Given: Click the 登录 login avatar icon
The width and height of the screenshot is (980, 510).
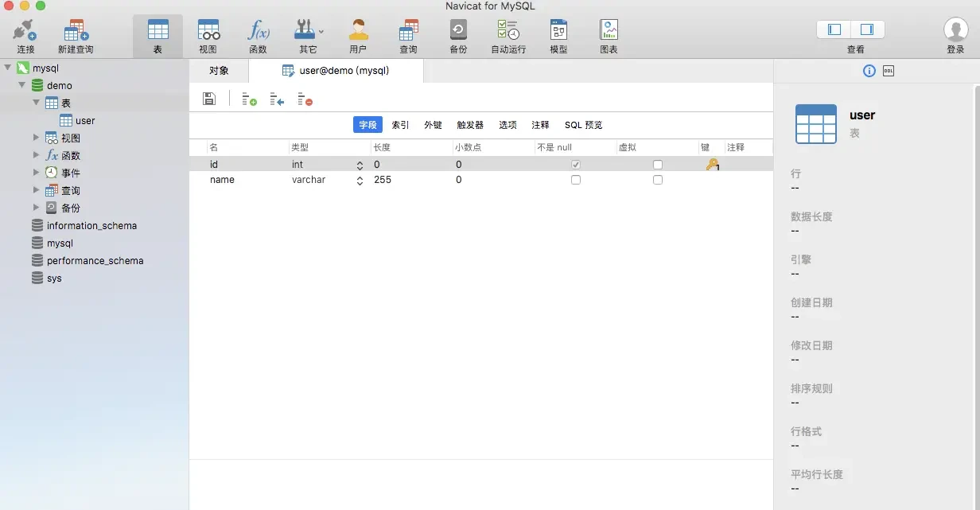Looking at the screenshot, I should click(955, 29).
